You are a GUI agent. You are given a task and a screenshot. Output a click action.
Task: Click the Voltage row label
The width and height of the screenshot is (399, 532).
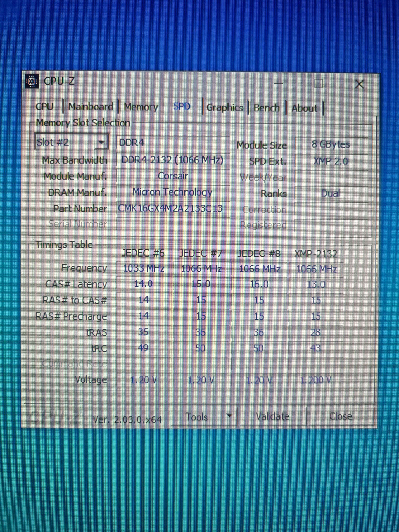pyautogui.click(x=91, y=379)
